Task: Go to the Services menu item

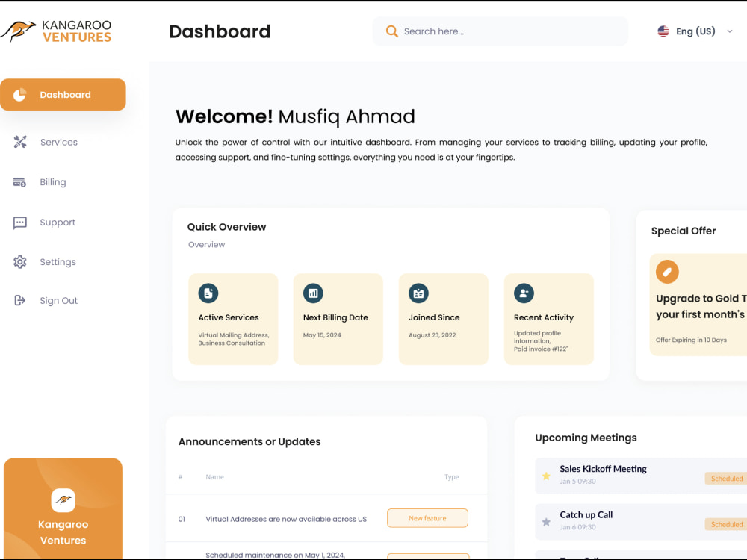Action: tap(58, 142)
